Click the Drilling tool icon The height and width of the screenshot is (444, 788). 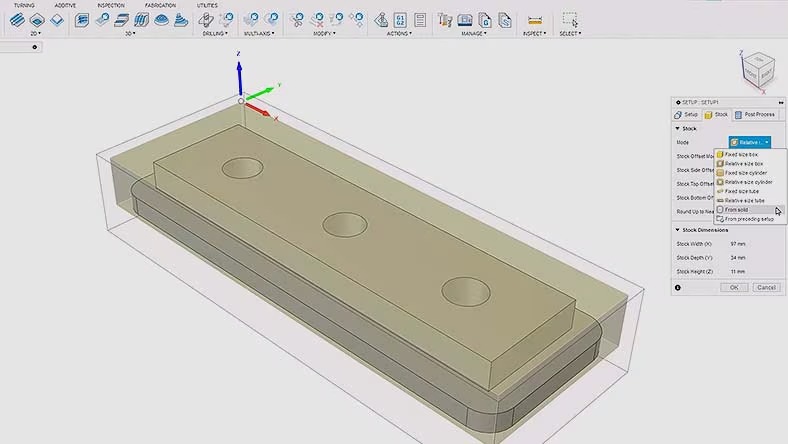206,19
